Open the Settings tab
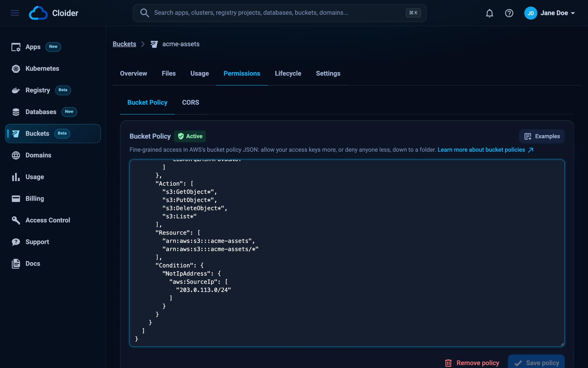This screenshot has width=588, height=368. [x=328, y=74]
